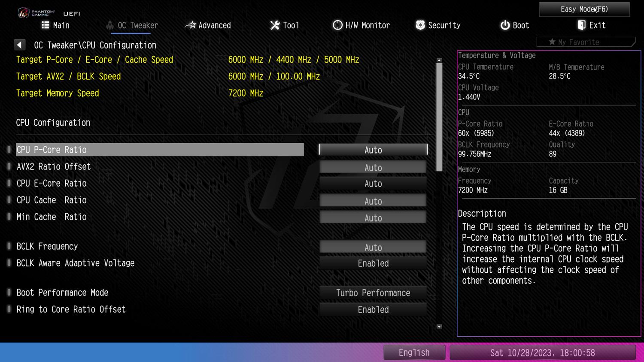The image size is (644, 362).
Task: Click the Security shield icon
Action: pos(420,25)
